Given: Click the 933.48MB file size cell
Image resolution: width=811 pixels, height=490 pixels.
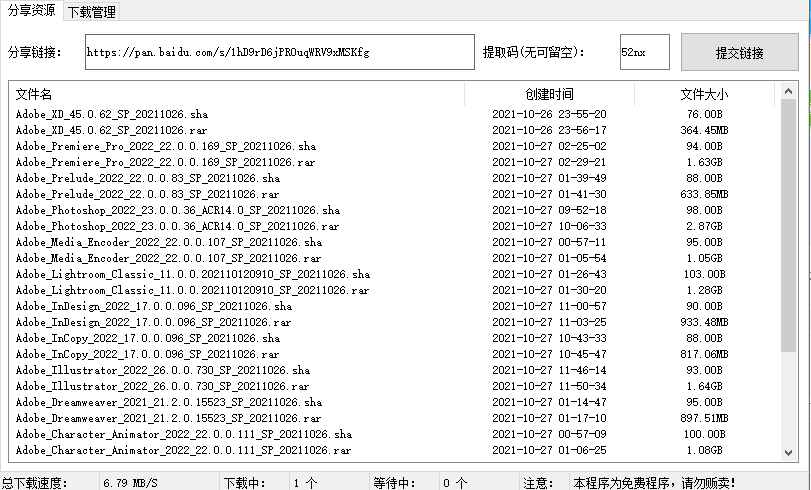Looking at the screenshot, I should [x=704, y=323].
